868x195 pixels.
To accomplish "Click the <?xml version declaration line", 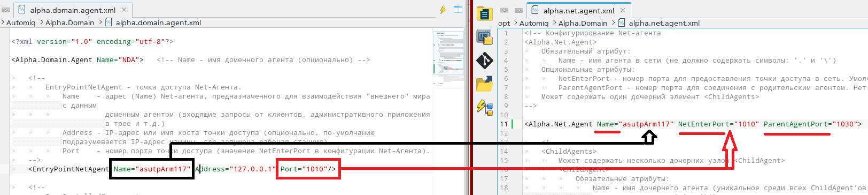I will [x=92, y=41].
